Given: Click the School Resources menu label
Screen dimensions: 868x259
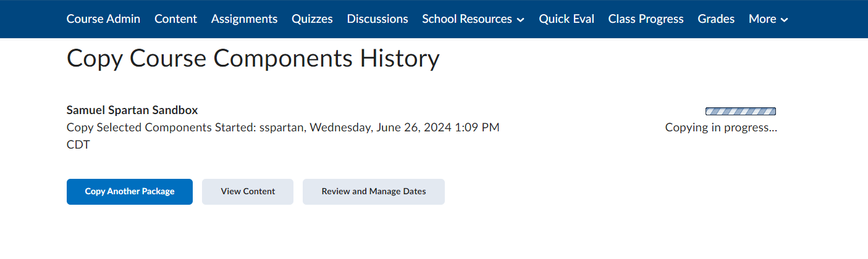Looking at the screenshot, I should [466, 19].
